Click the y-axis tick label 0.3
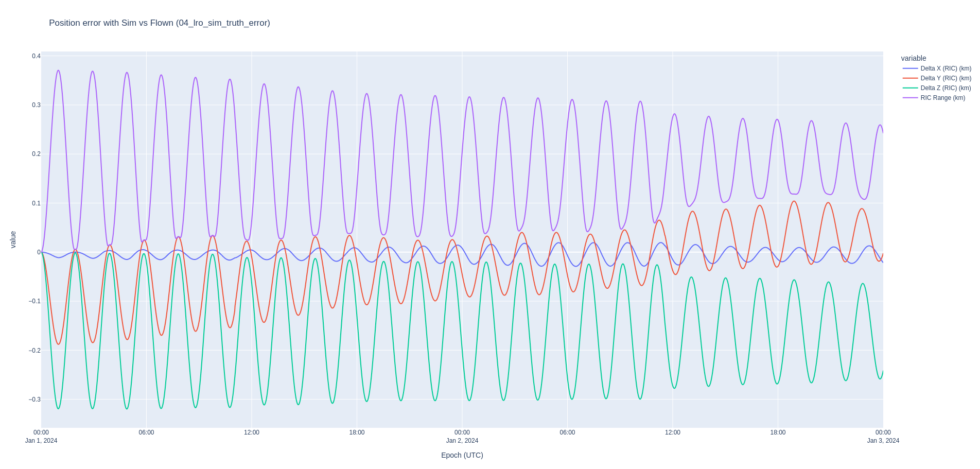Screen dimensions: 980x469 click(x=37, y=105)
